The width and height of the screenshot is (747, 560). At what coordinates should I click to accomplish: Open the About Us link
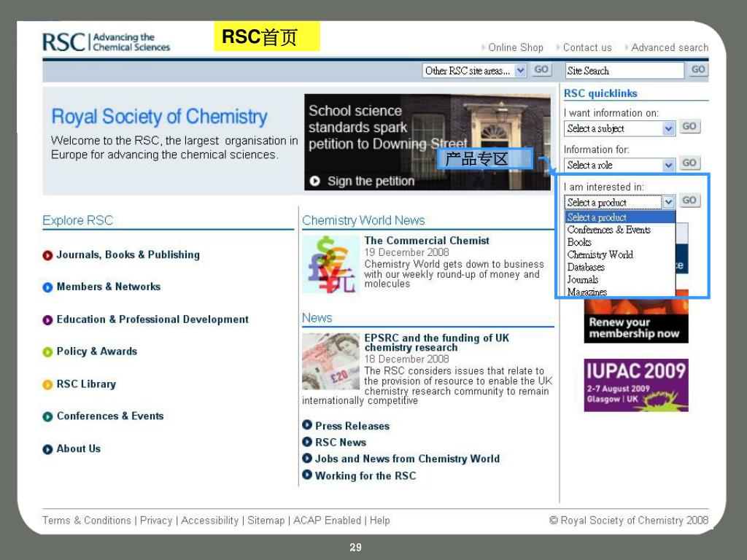(79, 448)
